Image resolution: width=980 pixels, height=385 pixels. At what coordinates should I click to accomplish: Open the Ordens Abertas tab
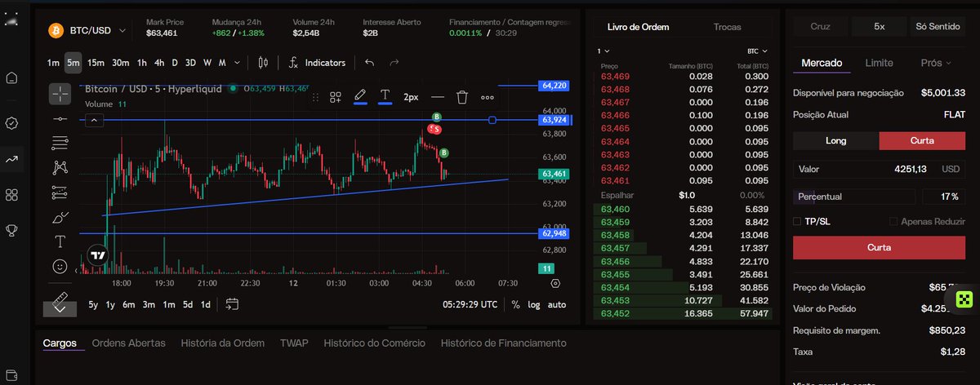coord(128,343)
